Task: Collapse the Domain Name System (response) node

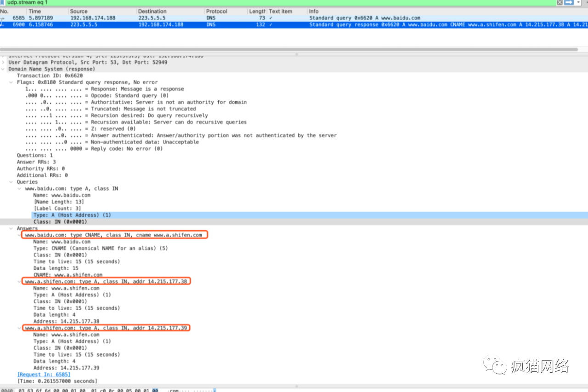Action: (x=3, y=69)
